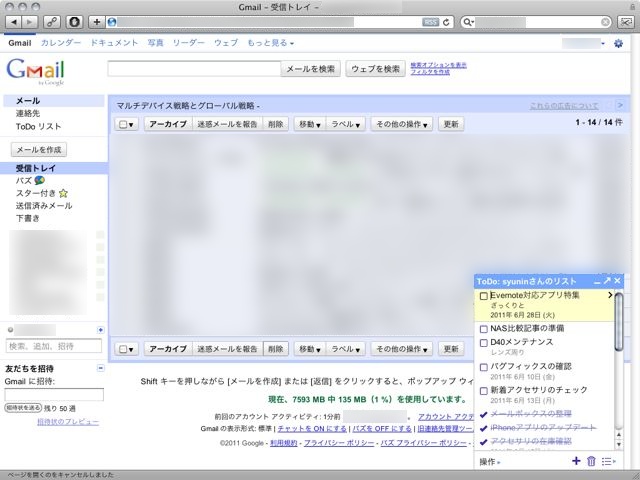Click the star icon next to スター付き
This screenshot has width=640, height=480.
click(63, 193)
